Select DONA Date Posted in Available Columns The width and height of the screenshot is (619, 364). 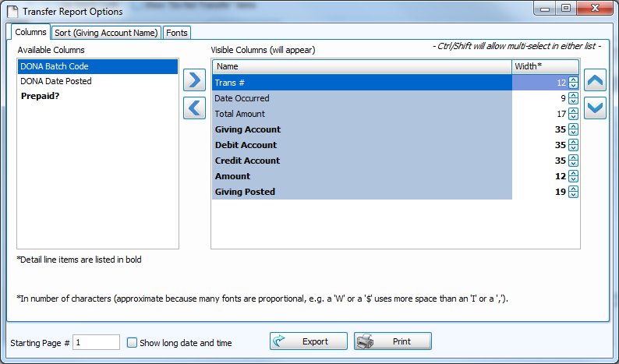(56, 81)
